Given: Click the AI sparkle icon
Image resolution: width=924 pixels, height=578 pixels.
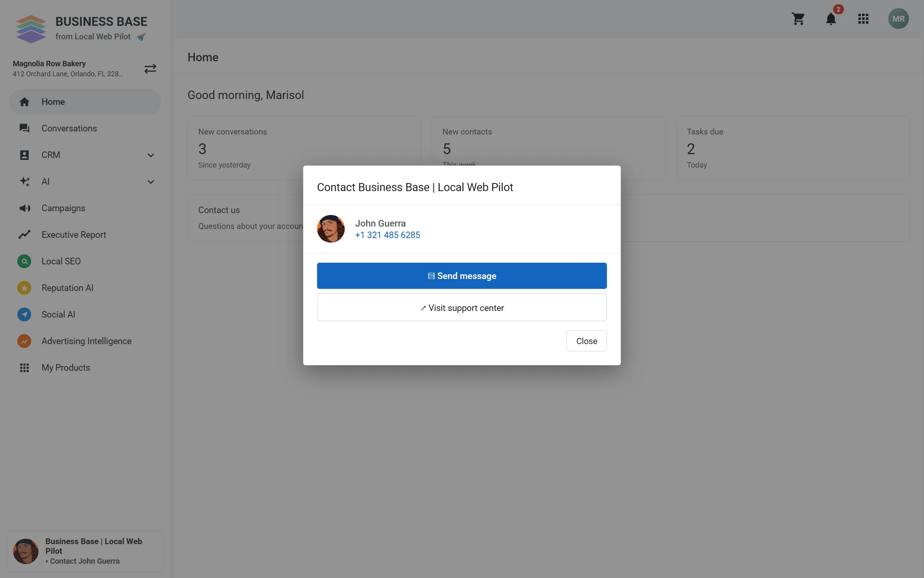Looking at the screenshot, I should [24, 181].
